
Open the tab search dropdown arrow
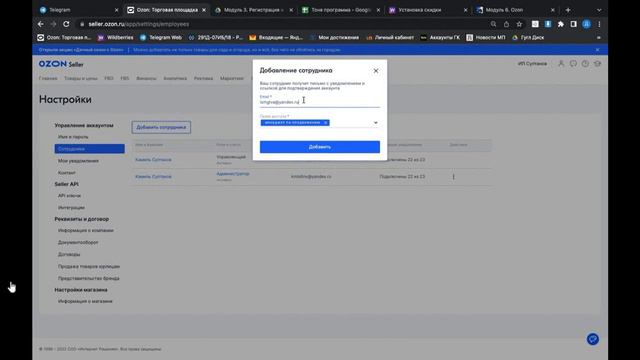point(599,10)
